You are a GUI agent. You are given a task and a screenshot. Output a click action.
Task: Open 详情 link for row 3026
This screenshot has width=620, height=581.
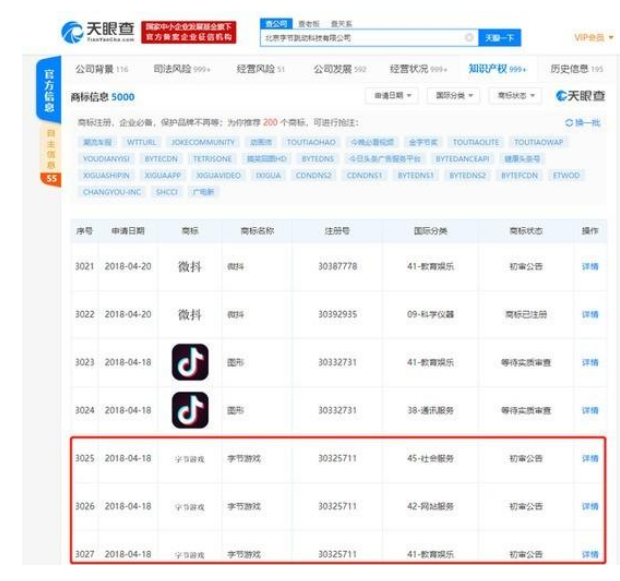point(590,507)
